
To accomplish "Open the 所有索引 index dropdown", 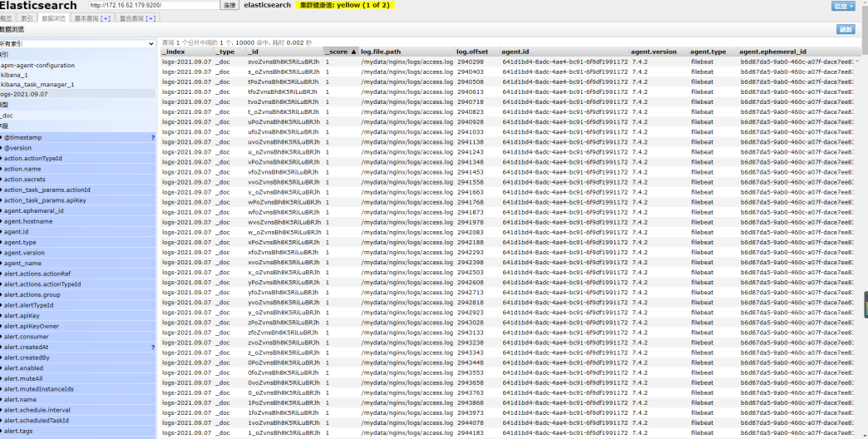I will pos(77,43).
